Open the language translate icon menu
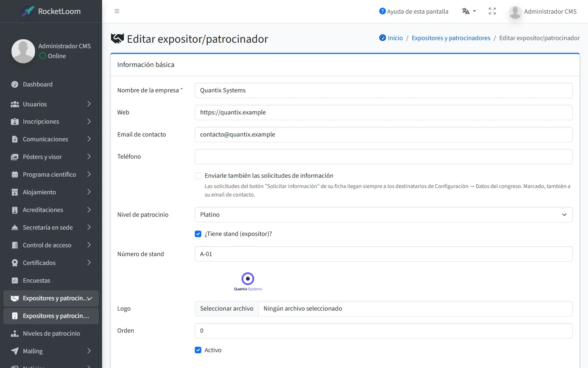This screenshot has height=368, width=588. (x=469, y=11)
